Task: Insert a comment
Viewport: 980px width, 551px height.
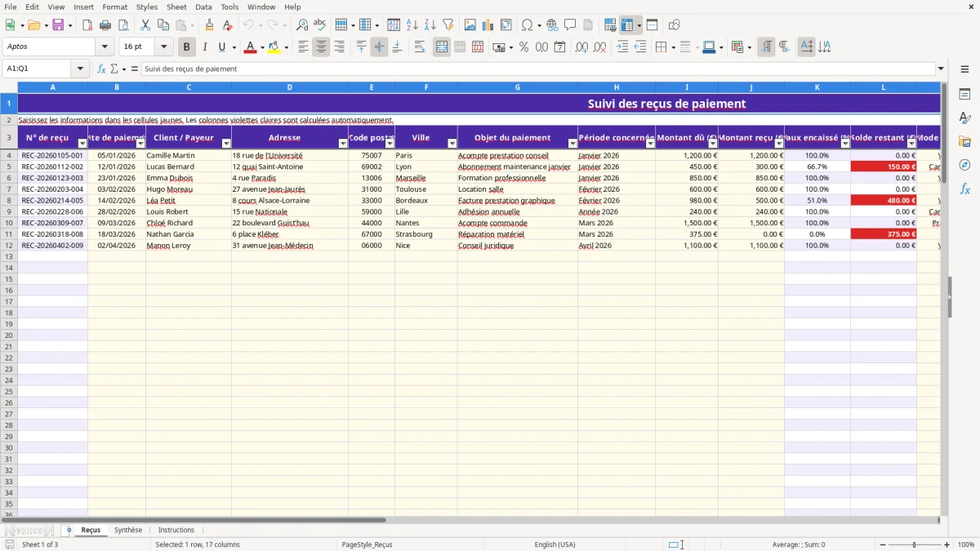Action: click(x=570, y=25)
